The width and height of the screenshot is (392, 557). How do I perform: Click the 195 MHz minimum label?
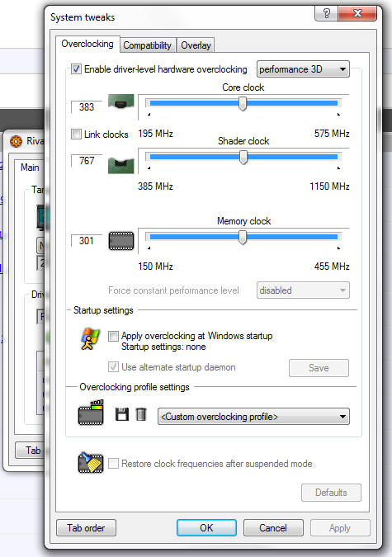click(155, 134)
